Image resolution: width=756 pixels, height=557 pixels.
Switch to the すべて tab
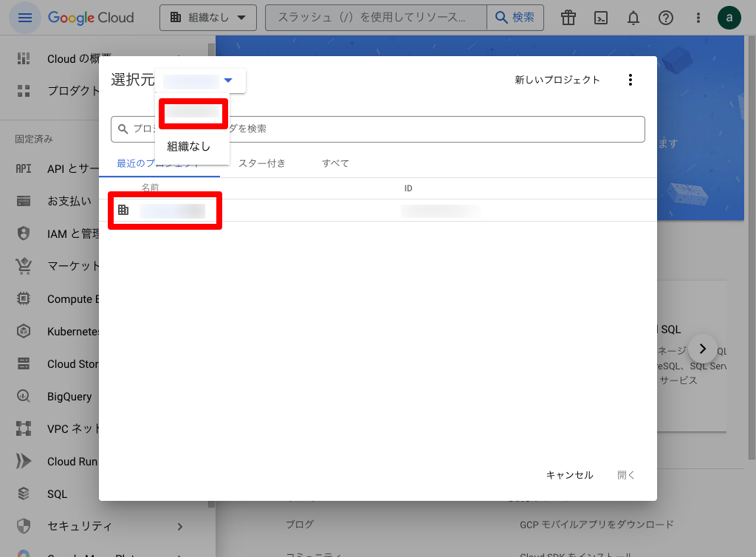coord(335,163)
